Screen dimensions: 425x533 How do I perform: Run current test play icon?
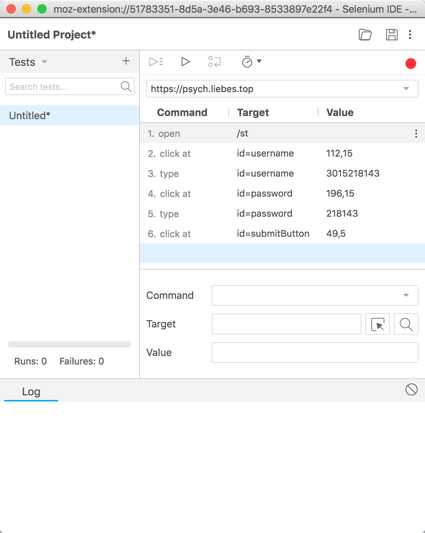(x=185, y=62)
